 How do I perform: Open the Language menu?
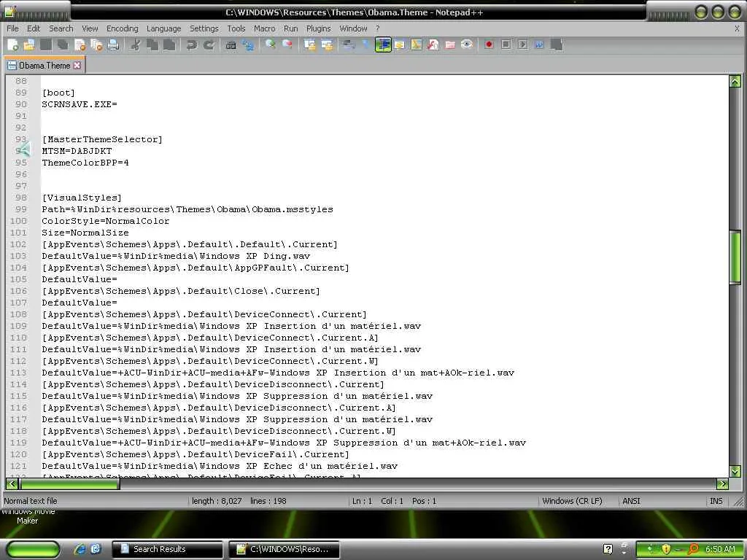click(164, 28)
